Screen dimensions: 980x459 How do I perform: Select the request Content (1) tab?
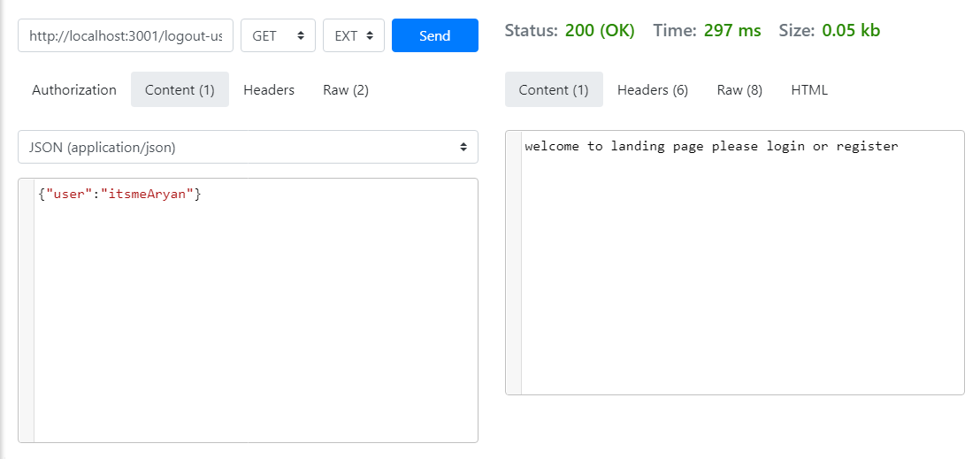pyautogui.click(x=180, y=89)
